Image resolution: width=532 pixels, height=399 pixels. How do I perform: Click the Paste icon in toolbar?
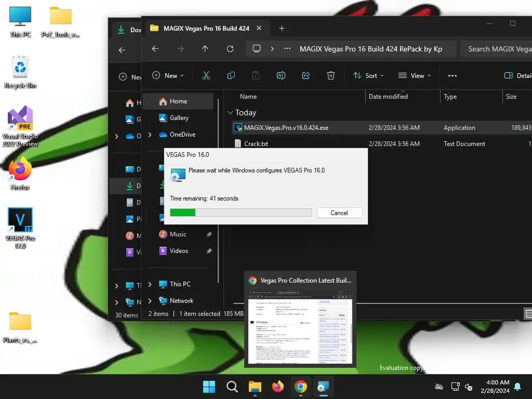pos(256,75)
